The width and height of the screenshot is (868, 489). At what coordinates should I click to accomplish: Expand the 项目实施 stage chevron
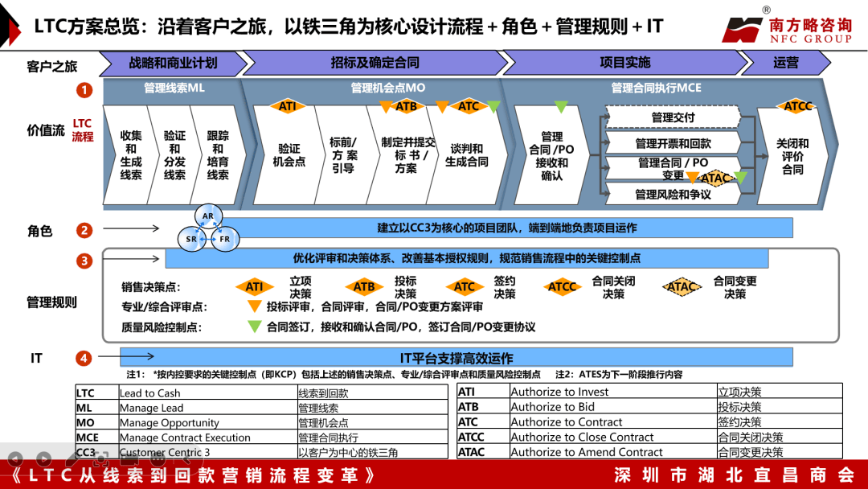(x=631, y=62)
